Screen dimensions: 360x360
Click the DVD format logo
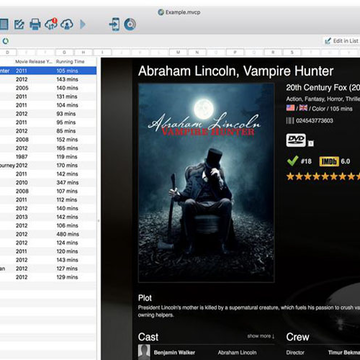[x=296, y=140]
